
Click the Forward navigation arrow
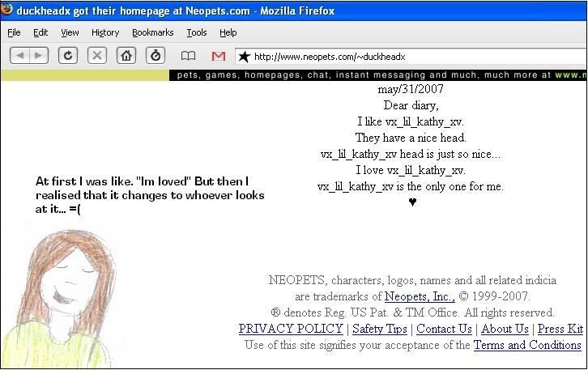click(x=38, y=56)
